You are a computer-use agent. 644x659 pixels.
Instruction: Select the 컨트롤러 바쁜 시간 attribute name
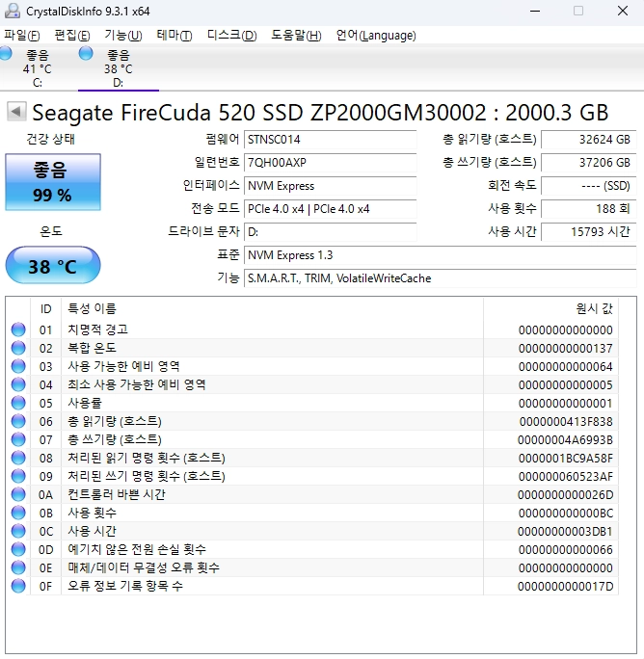[x=117, y=494]
